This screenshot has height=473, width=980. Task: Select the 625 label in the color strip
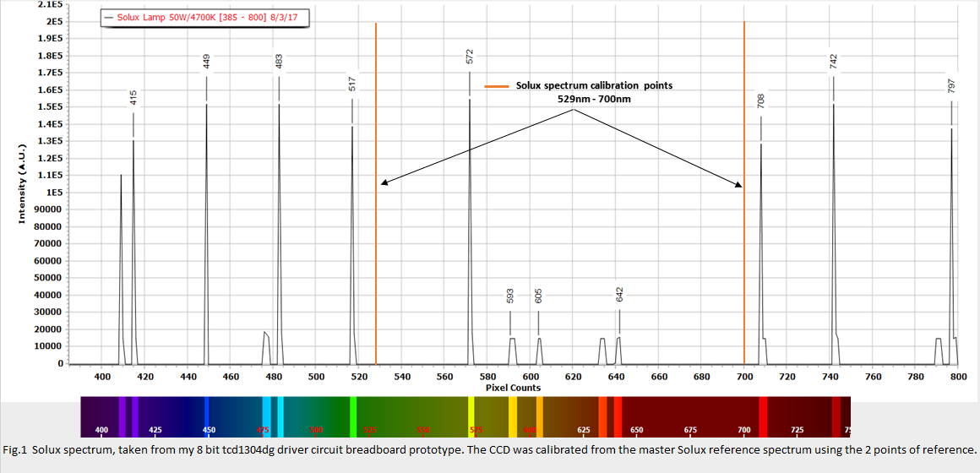point(584,431)
